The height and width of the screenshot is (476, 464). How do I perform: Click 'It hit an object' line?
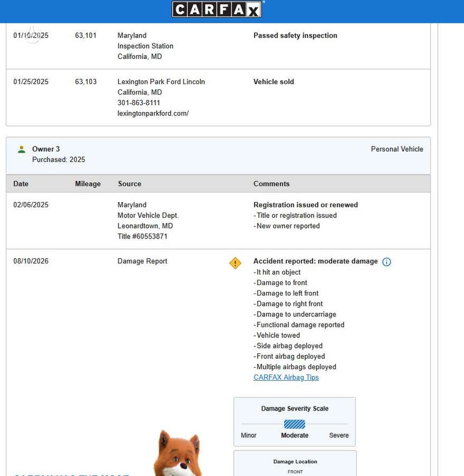(277, 272)
